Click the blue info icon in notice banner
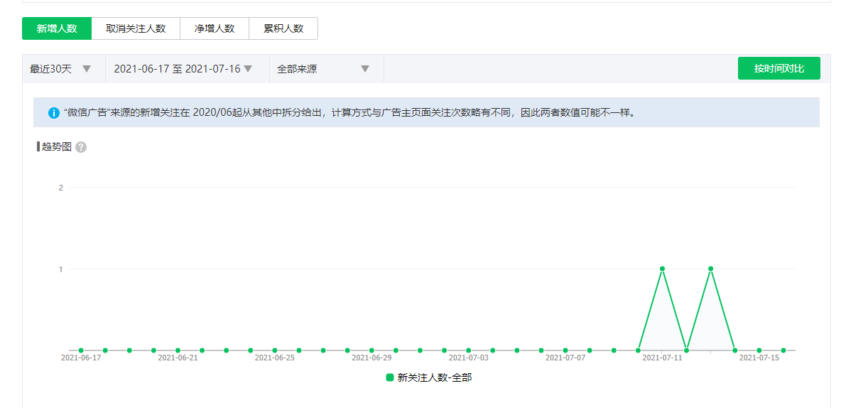The width and height of the screenshot is (868, 408). tap(54, 113)
